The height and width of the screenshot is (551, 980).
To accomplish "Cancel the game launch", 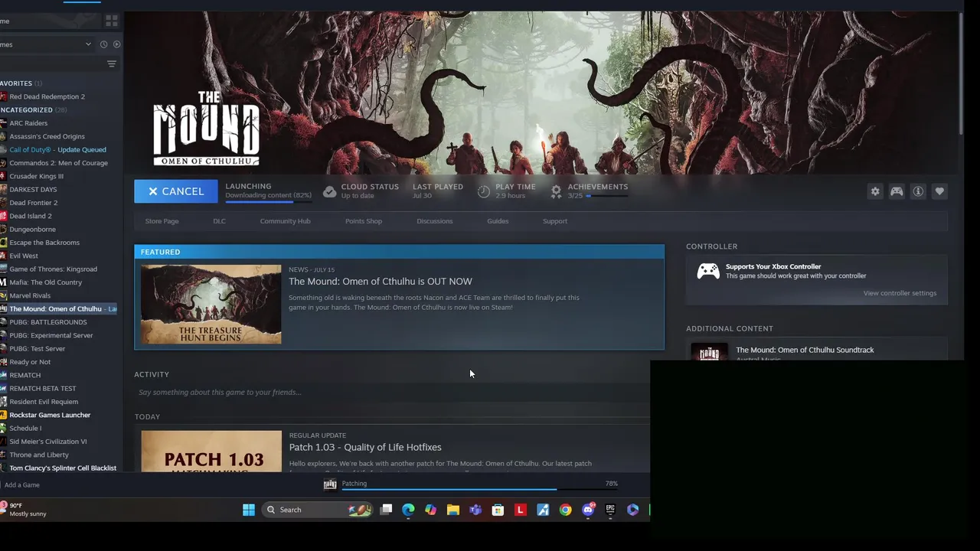I will (x=176, y=191).
